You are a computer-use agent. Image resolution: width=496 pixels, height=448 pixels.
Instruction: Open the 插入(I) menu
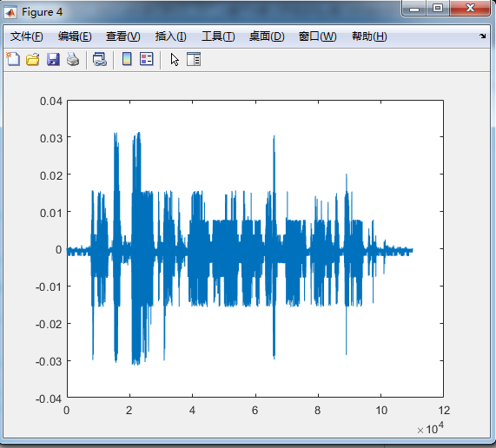[x=171, y=36]
